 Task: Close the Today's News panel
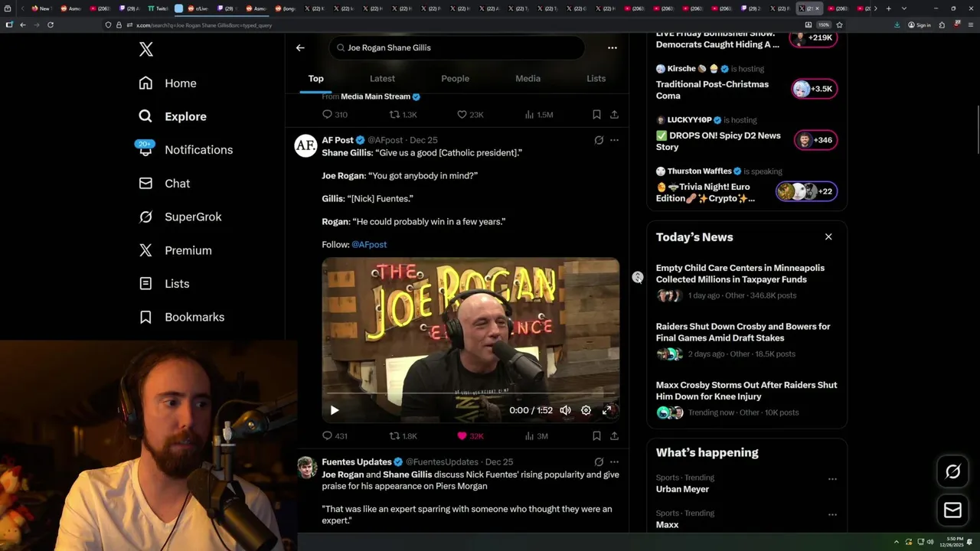pos(828,237)
